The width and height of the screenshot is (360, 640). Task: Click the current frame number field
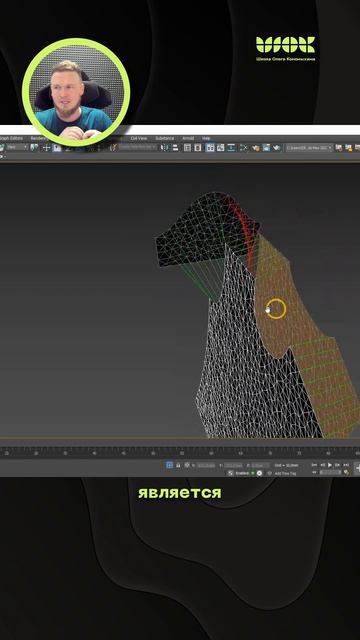tap(330, 472)
